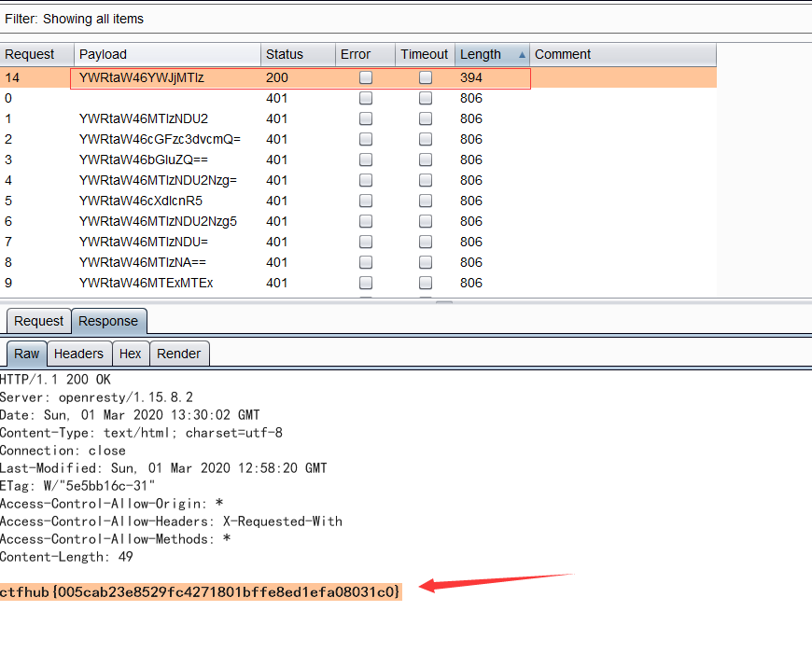Select request row 2 with payload YWRtaW46cGFzc3dvcmQ=
This screenshot has width=812, height=653.
[x=160, y=139]
